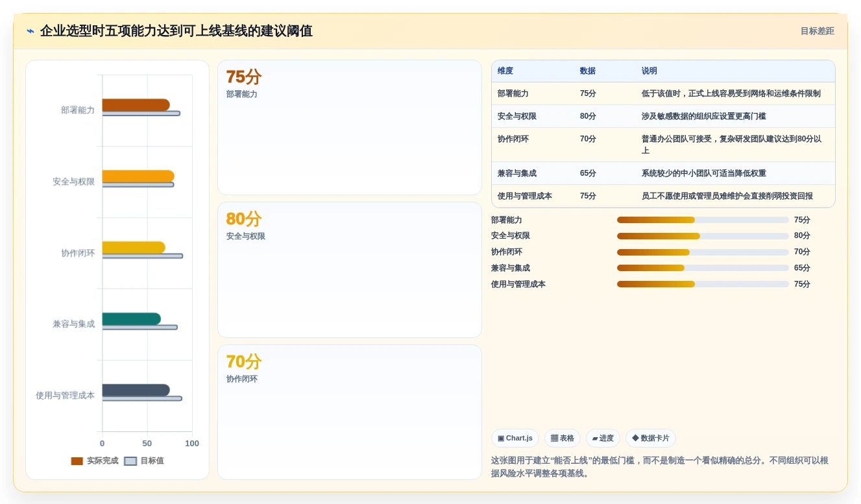Click the 实际完成 legend color box
The height and width of the screenshot is (504, 861).
pyautogui.click(x=77, y=461)
